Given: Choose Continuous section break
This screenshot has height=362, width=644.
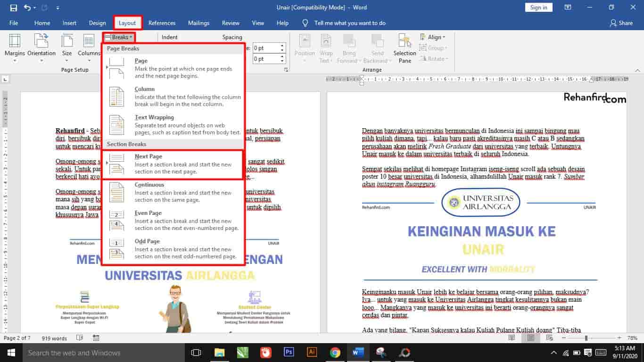Looking at the screenshot, I should 173,192.
